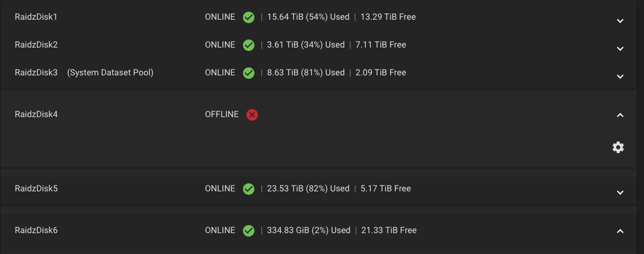Image resolution: width=644 pixels, height=254 pixels.
Task: Click RaidzDisk5 23.53 TiB used text
Action: tap(308, 188)
